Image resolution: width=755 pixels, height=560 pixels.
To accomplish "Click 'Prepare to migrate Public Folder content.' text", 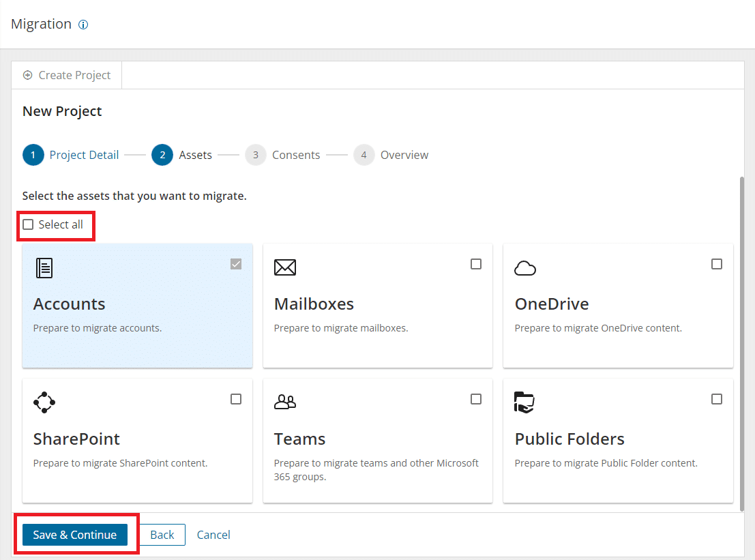I will click(x=606, y=463).
